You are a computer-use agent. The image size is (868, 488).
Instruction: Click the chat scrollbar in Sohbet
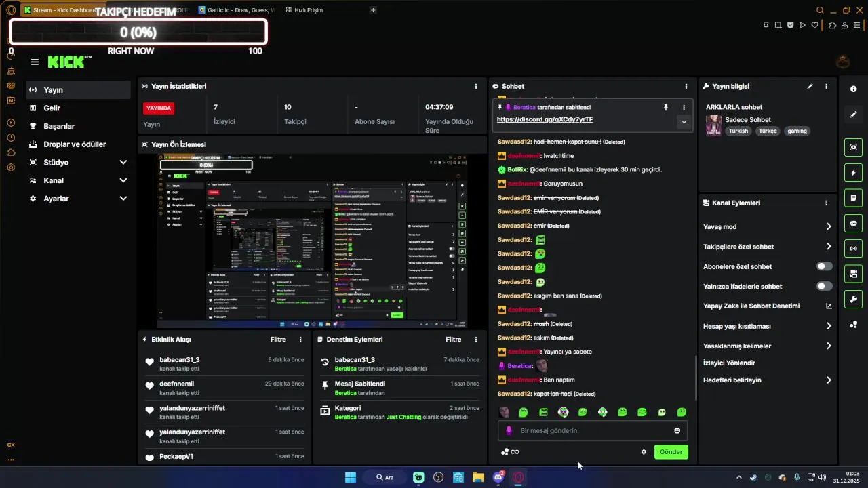pyautogui.click(x=696, y=378)
